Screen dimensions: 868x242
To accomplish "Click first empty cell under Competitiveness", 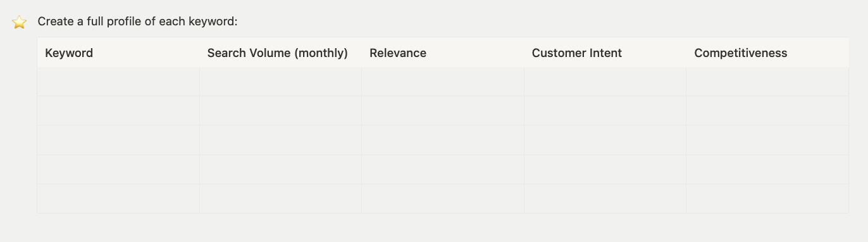I will pyautogui.click(x=767, y=82).
